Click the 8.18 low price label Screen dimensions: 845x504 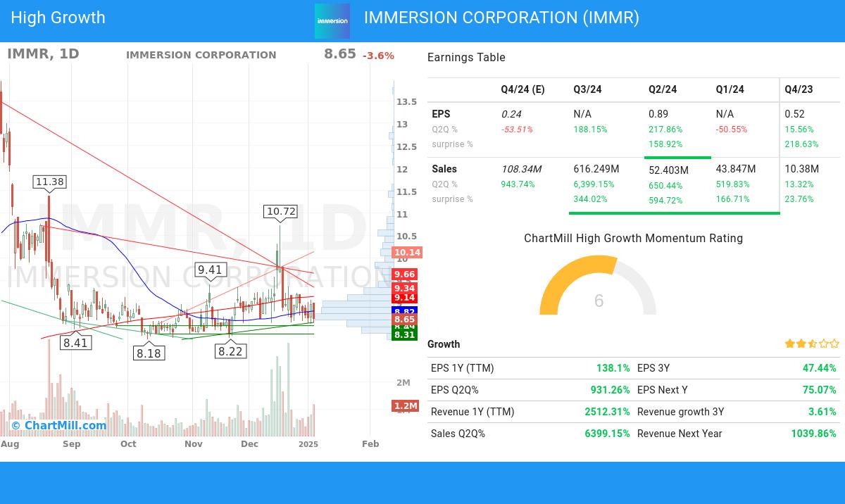149,353
